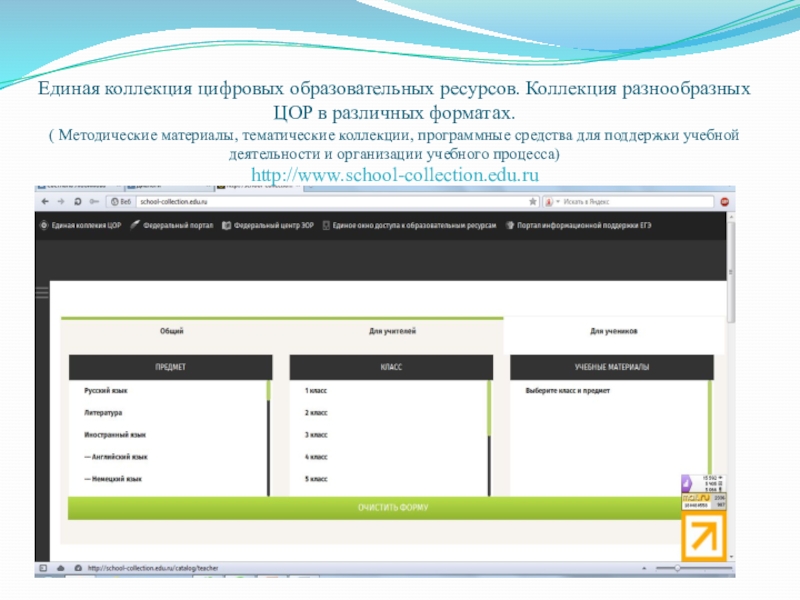Click the purple counter badge
This screenshot has height=600, width=800.
click(x=704, y=483)
